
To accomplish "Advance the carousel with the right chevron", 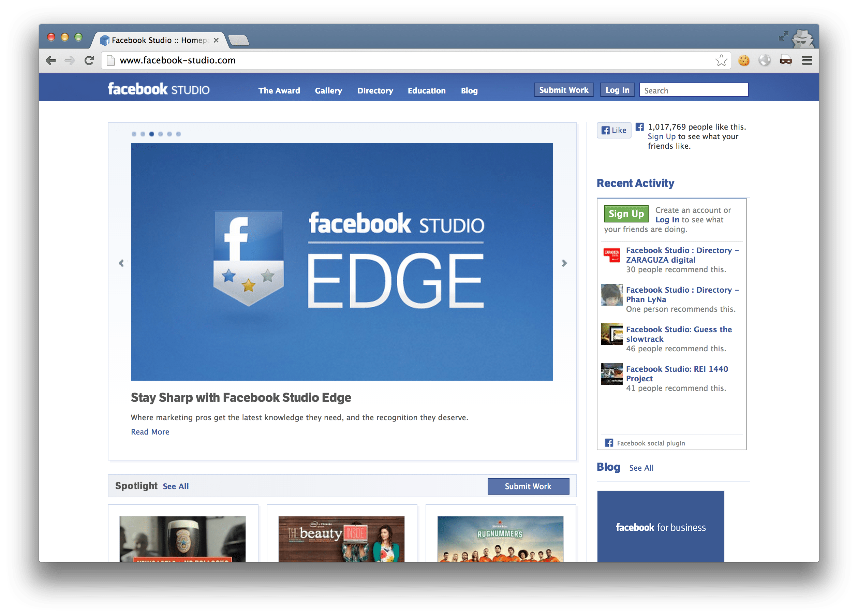I will [564, 263].
